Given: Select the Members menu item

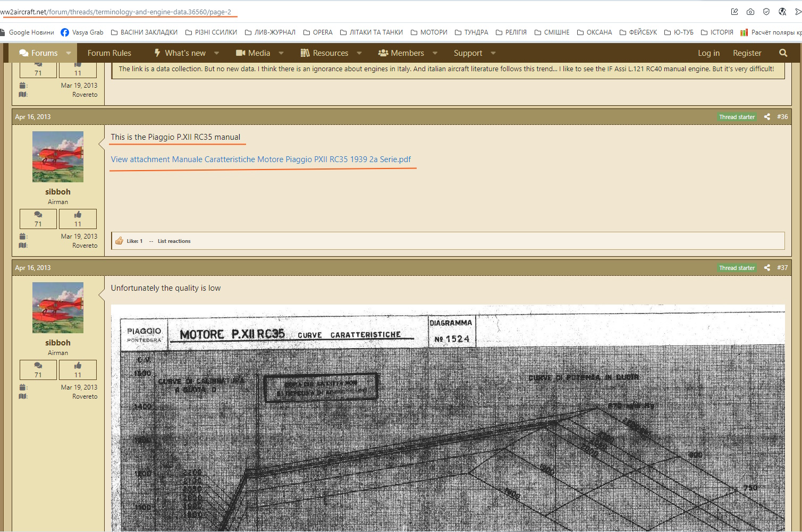Looking at the screenshot, I should pyautogui.click(x=401, y=53).
